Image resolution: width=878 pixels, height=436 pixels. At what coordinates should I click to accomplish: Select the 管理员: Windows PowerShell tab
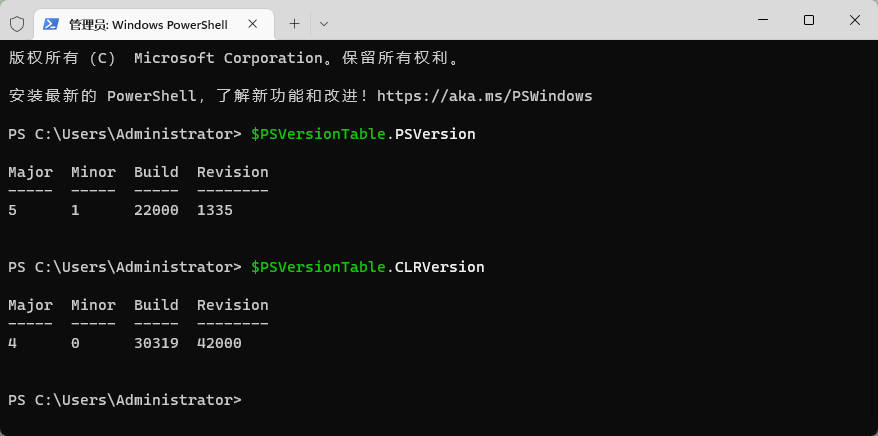click(x=148, y=23)
